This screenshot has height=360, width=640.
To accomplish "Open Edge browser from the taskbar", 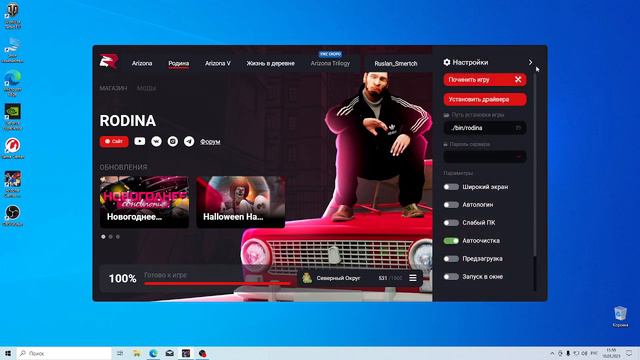I will [153, 353].
